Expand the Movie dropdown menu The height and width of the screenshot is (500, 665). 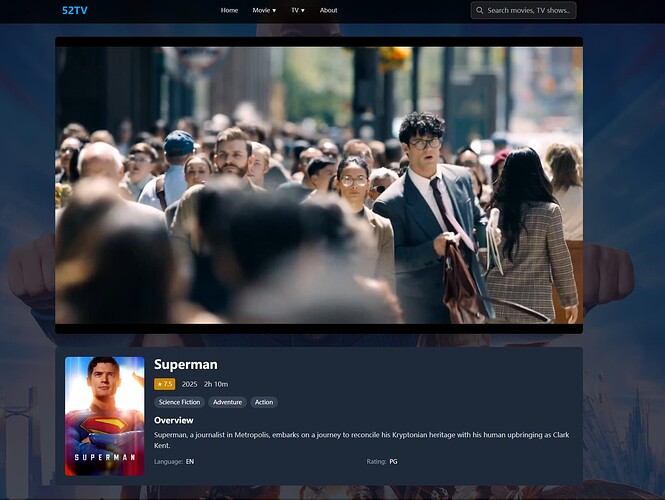coord(264,10)
